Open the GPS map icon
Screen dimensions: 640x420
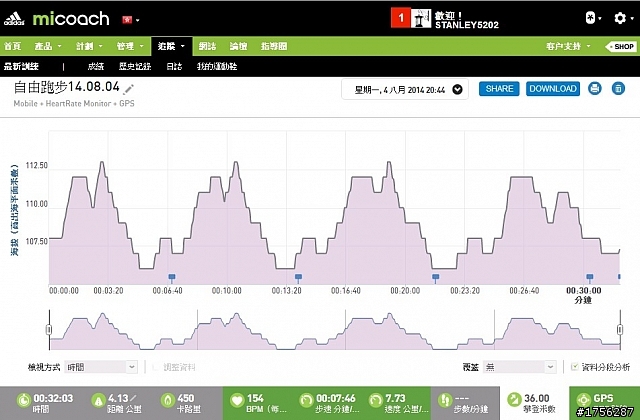coord(584,400)
